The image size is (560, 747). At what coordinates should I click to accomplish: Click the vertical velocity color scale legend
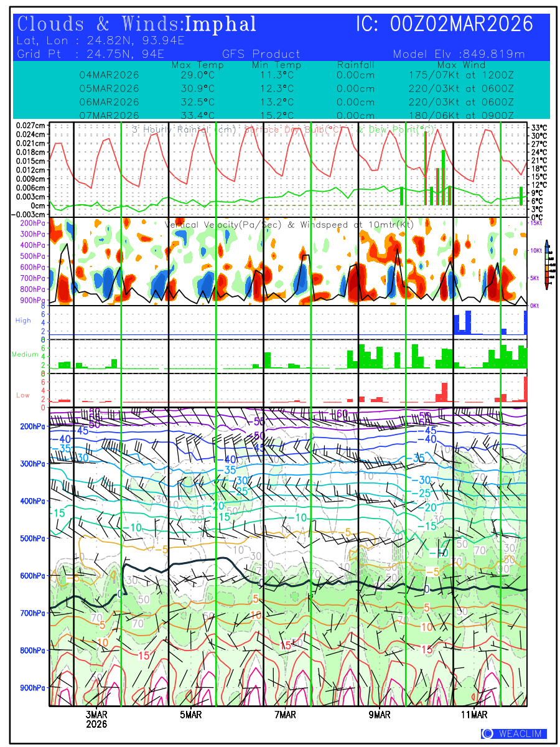coord(546,265)
